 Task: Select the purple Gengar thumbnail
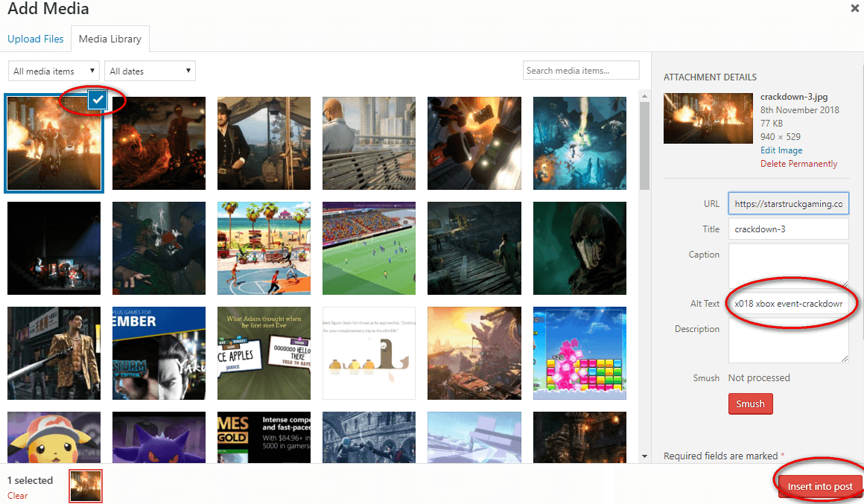tap(159, 437)
